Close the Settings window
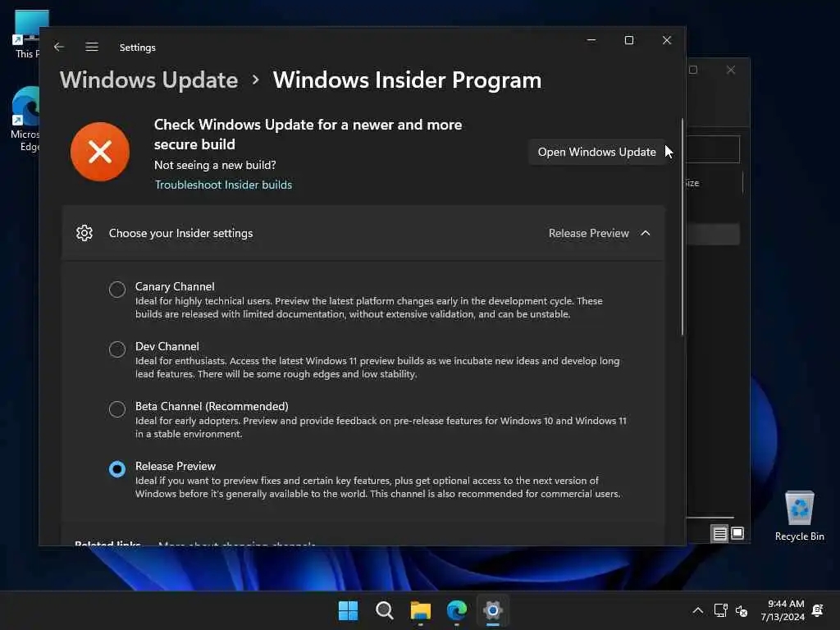This screenshot has width=840, height=630. [667, 40]
